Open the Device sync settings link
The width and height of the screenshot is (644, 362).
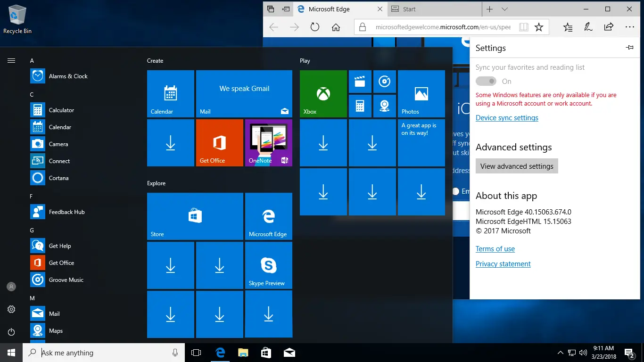(x=507, y=117)
